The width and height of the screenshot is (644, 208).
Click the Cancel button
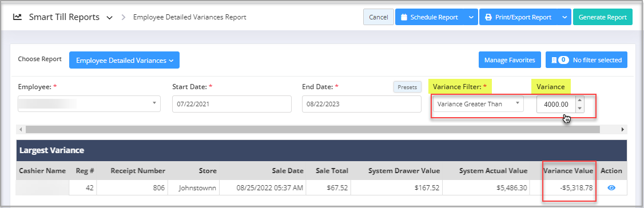379,17
